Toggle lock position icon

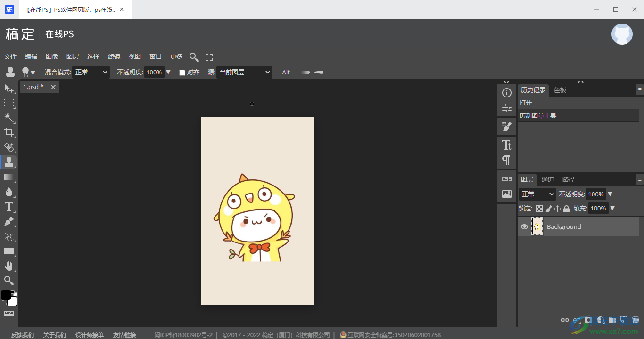click(x=557, y=209)
